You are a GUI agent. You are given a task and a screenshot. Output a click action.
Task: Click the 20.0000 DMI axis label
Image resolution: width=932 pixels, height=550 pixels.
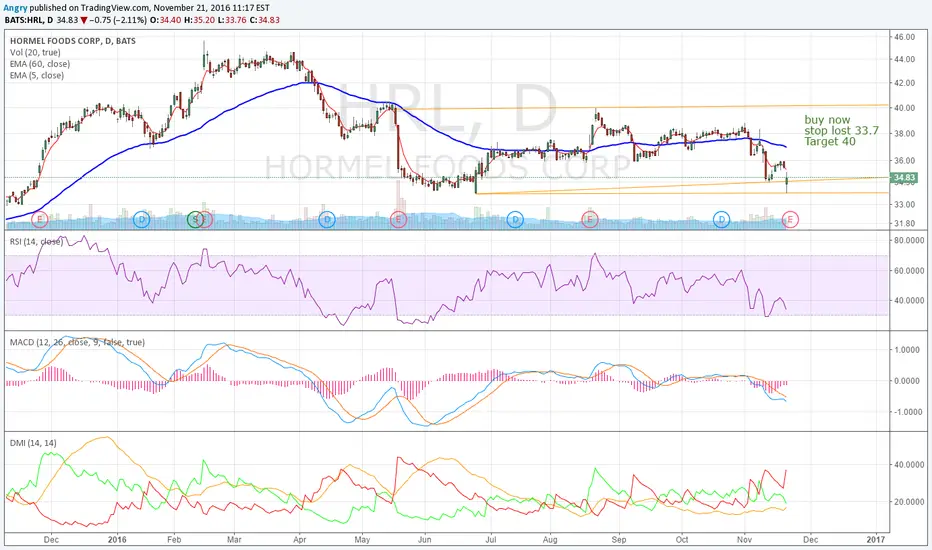[909, 502]
